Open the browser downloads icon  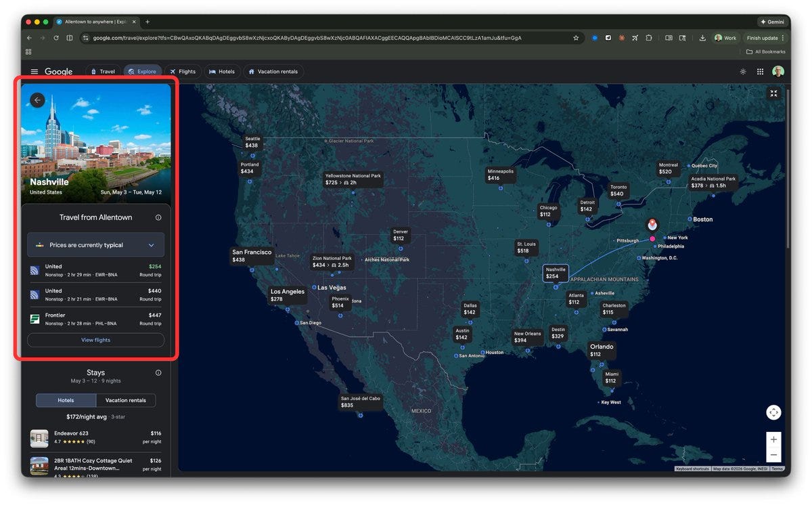[702, 38]
